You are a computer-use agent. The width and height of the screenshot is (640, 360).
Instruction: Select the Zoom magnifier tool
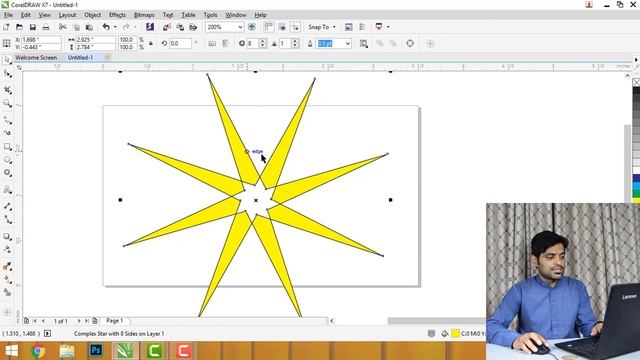pos(7,104)
